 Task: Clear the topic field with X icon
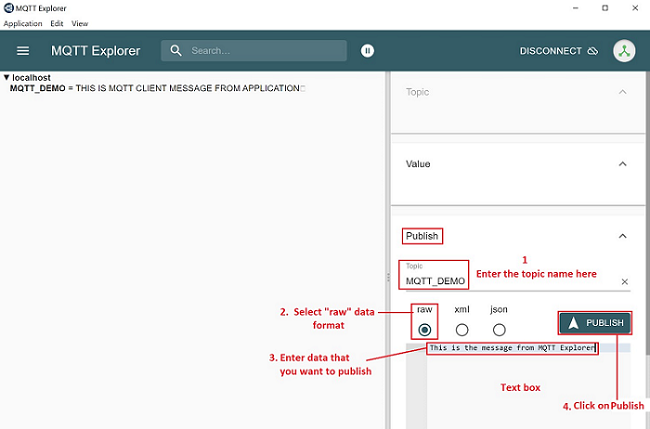click(624, 282)
